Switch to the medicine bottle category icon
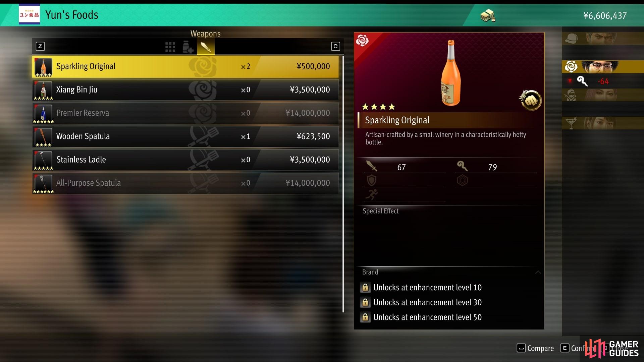 pos(188,47)
